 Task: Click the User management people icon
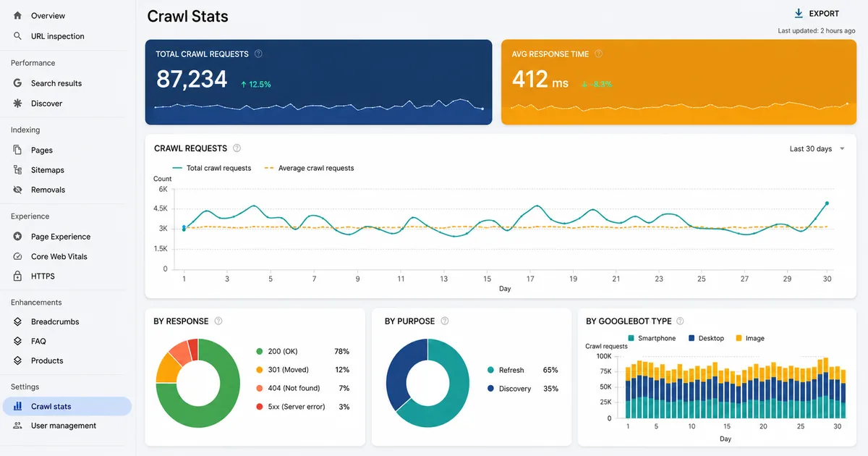18,426
